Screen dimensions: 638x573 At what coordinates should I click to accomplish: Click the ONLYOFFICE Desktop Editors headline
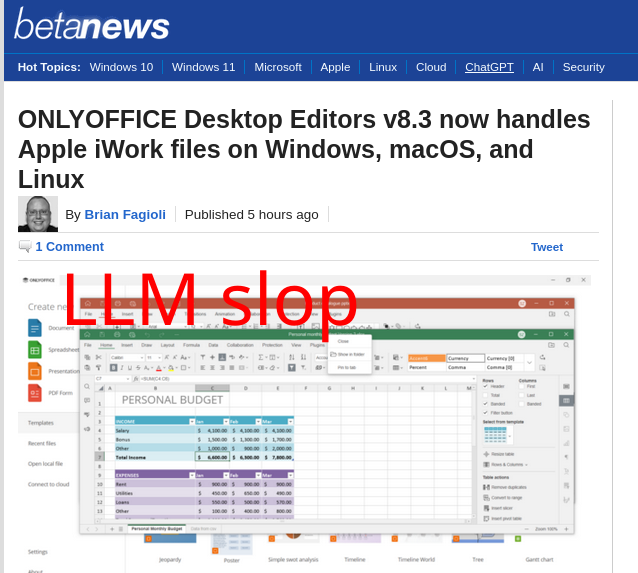(x=304, y=149)
